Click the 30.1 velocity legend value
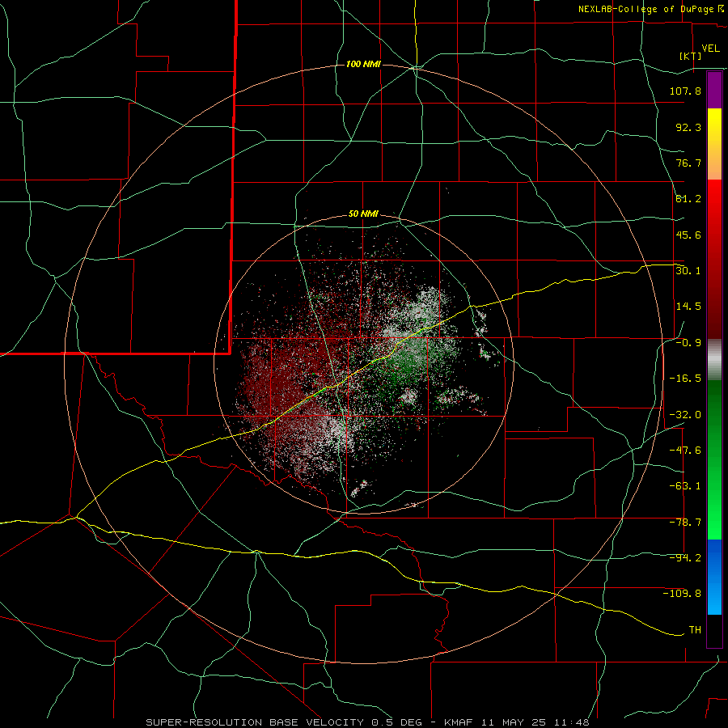This screenshot has width=728, height=728. pyautogui.click(x=688, y=271)
